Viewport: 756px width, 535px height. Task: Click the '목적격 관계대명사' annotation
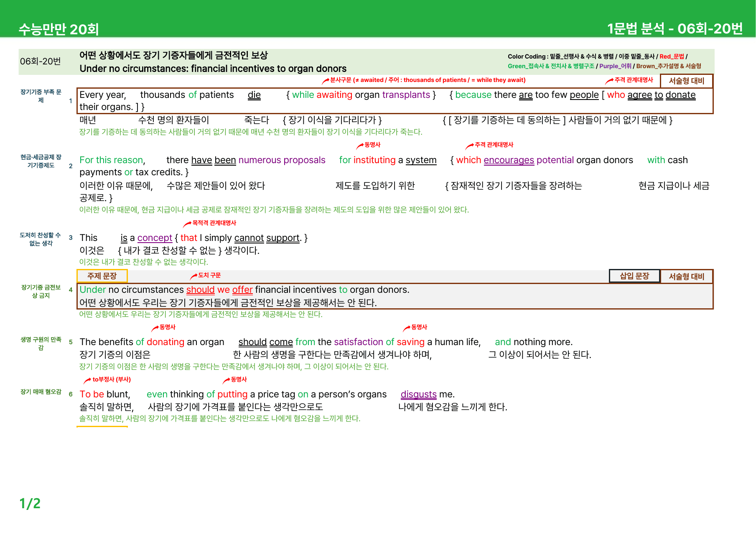point(210,223)
